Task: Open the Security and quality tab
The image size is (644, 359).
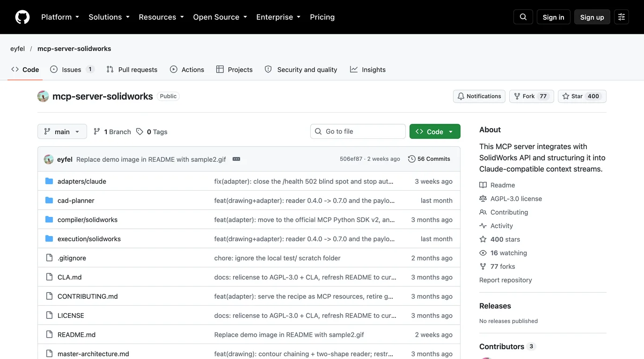Action: (301, 69)
